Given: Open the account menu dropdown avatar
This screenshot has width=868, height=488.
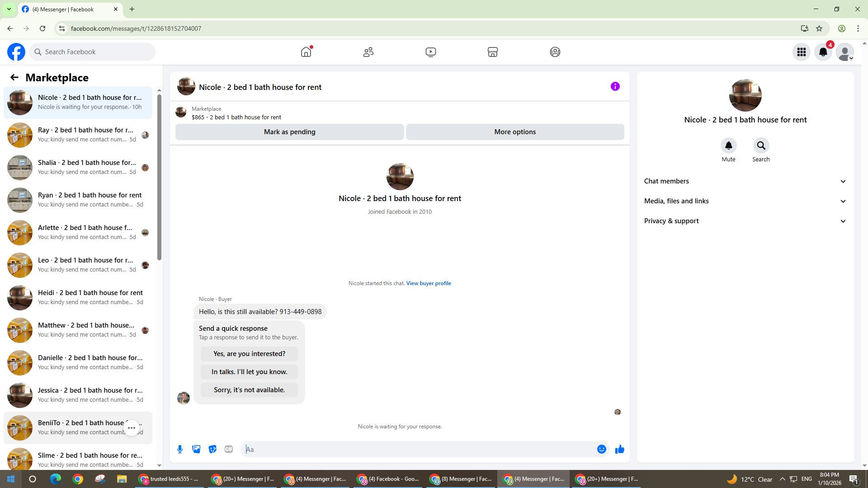Looking at the screenshot, I should click(x=844, y=52).
